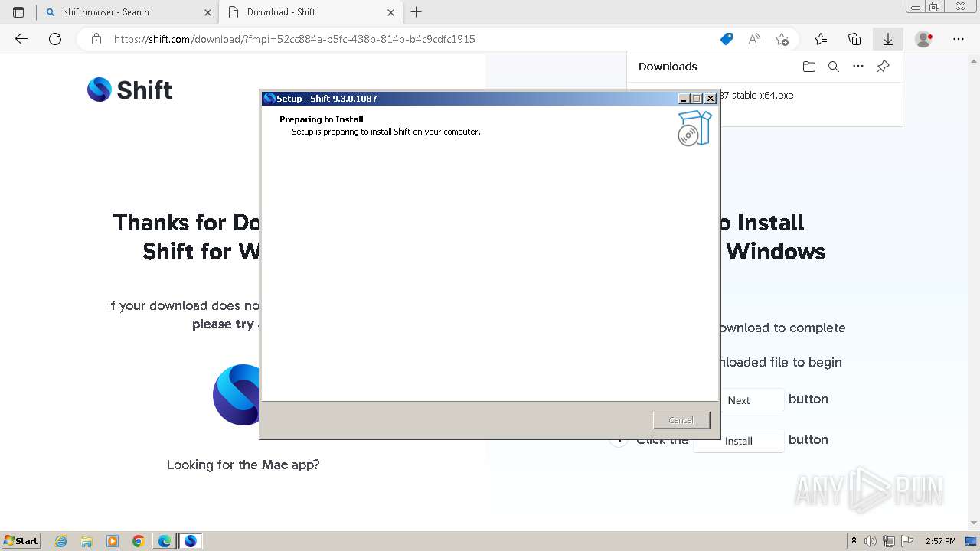This screenshot has height=551, width=980.
Task: Add this page to favorites
Action: point(782,39)
